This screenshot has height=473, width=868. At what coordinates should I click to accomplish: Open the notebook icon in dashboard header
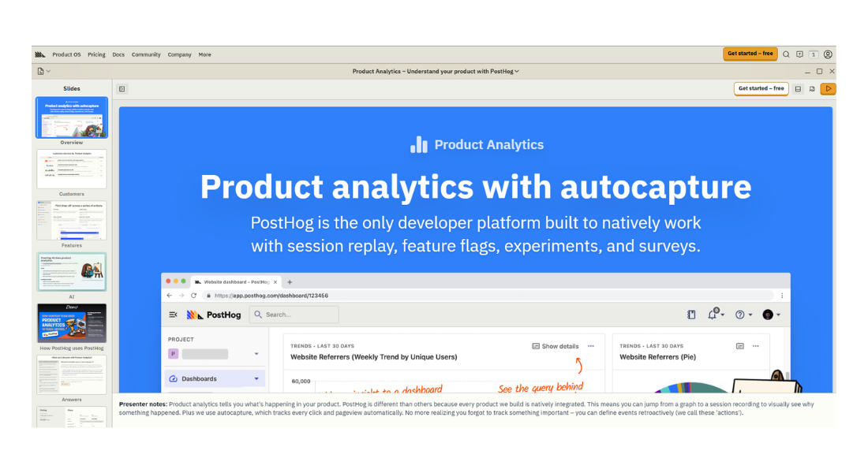691,315
